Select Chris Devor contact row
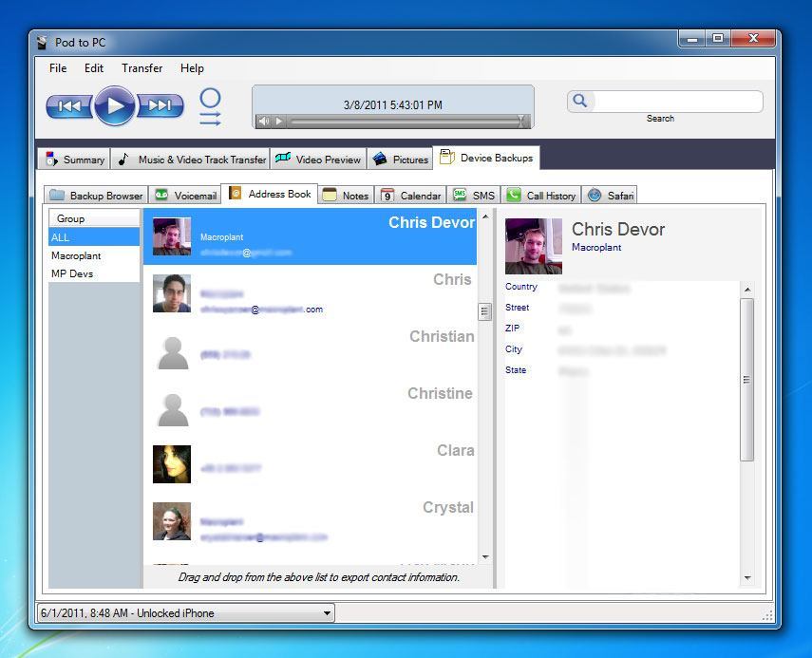 310,236
